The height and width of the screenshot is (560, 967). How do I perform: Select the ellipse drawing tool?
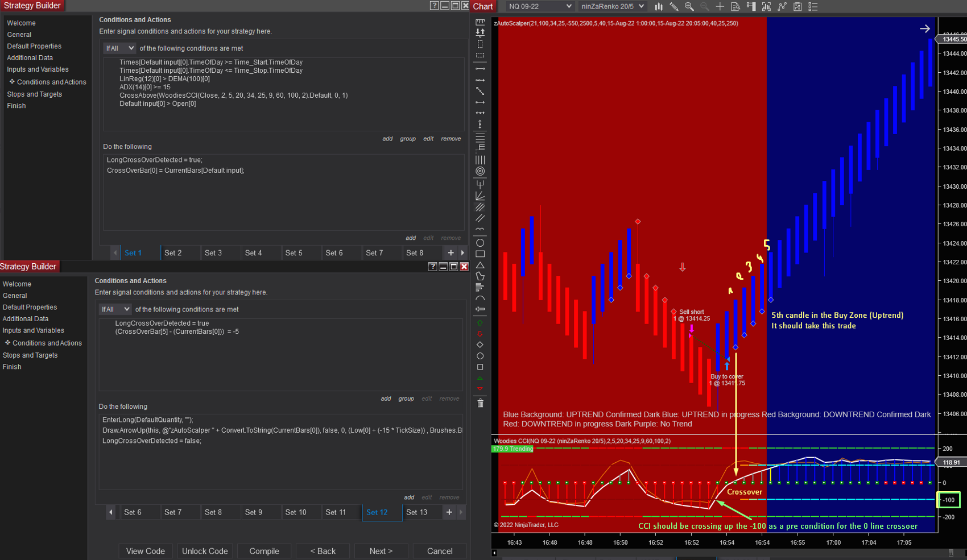pyautogui.click(x=480, y=243)
